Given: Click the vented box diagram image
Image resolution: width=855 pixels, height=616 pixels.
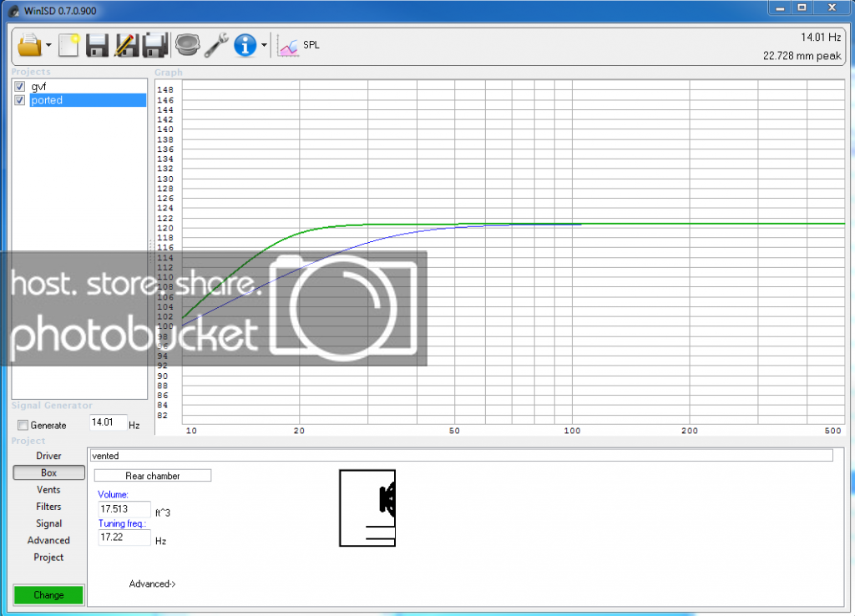Looking at the screenshot, I should [367, 508].
